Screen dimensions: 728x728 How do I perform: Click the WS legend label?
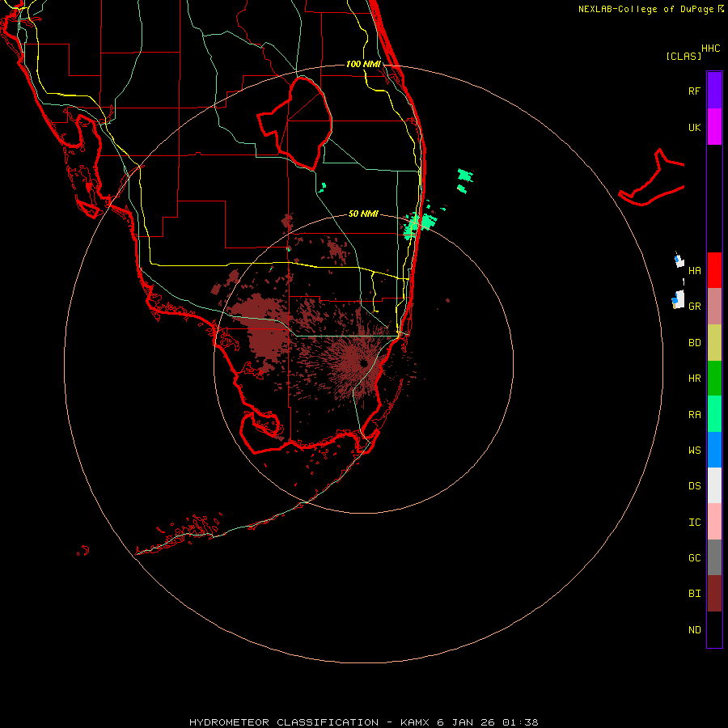[694, 450]
